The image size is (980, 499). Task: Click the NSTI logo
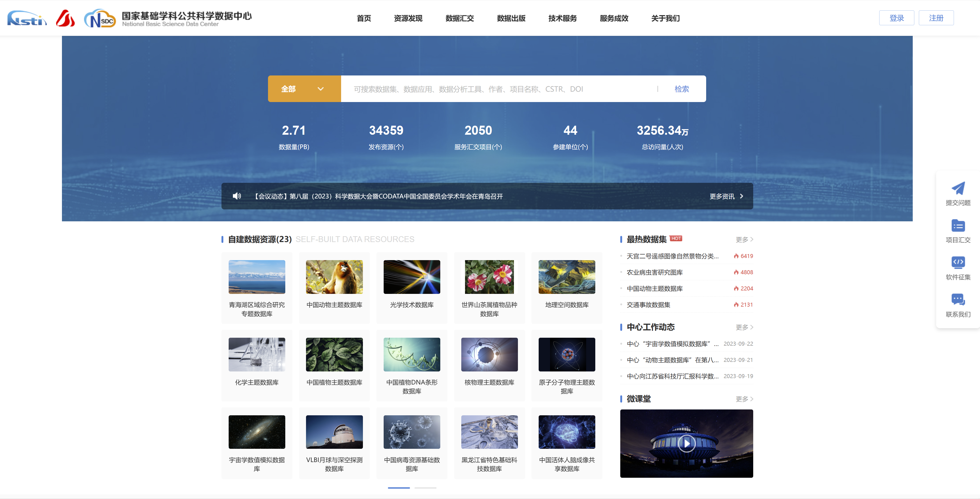pyautogui.click(x=27, y=18)
